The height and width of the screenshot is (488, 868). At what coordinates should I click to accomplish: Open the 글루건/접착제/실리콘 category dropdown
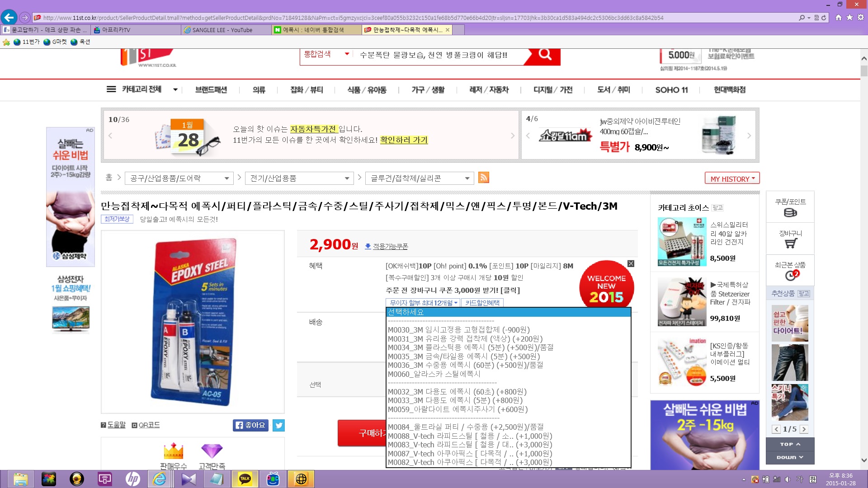coord(419,178)
